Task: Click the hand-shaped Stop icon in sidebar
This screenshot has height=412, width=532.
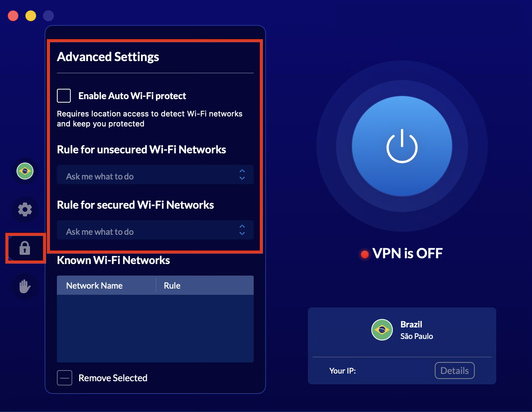Action: (25, 286)
